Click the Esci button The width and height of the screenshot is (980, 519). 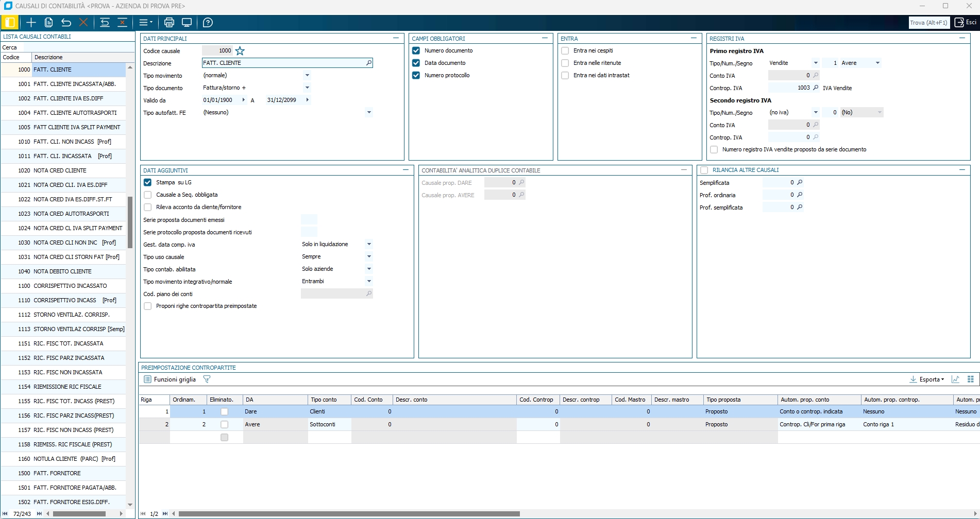coord(966,23)
